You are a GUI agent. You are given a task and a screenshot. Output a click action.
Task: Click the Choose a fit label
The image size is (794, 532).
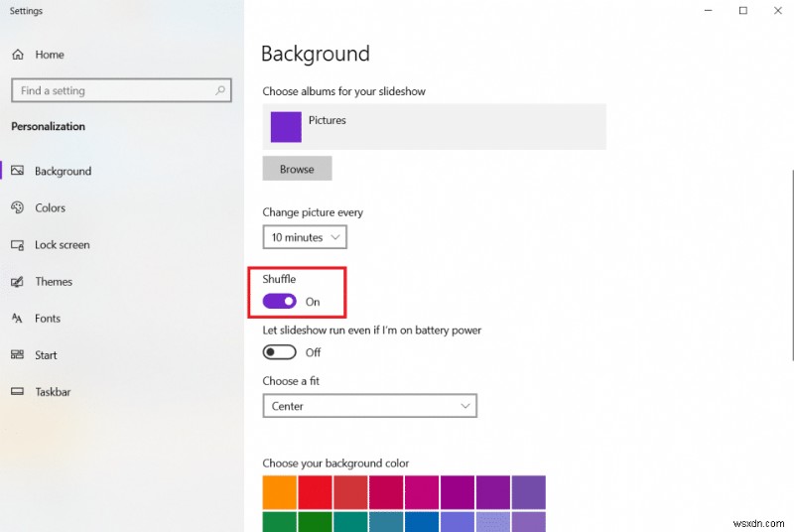point(291,381)
